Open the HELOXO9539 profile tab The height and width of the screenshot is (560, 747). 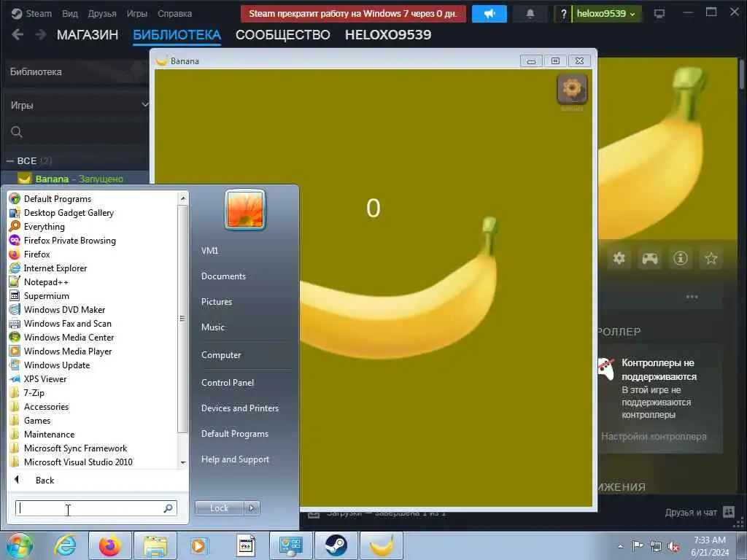click(388, 35)
